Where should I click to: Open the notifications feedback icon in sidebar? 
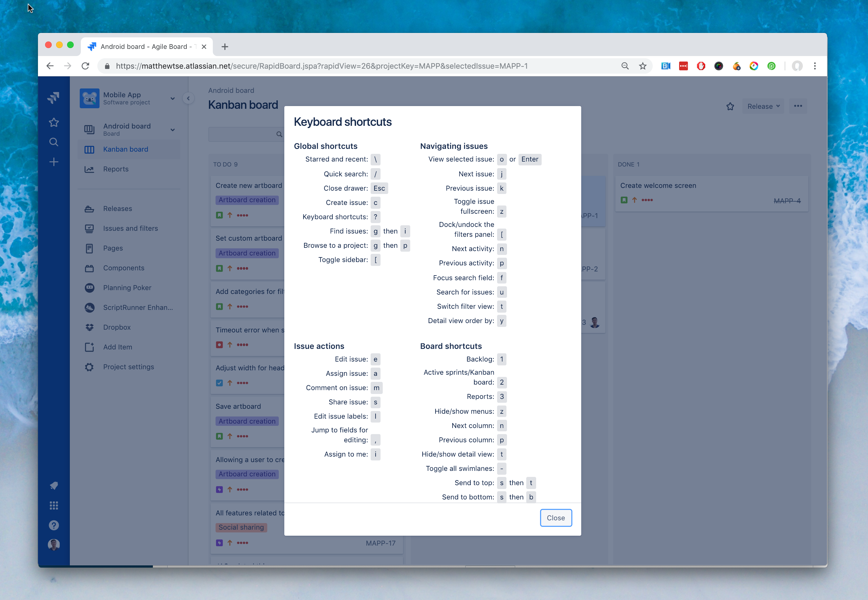(54, 486)
